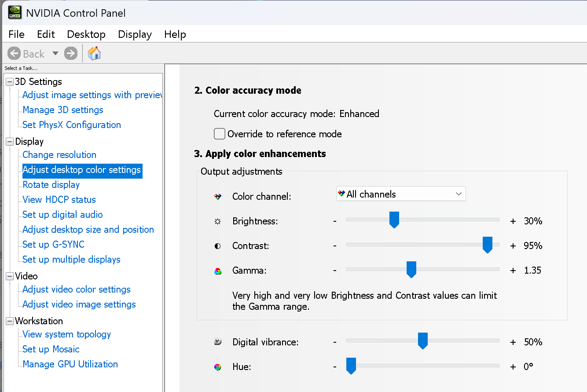Open the Help menu

[175, 34]
